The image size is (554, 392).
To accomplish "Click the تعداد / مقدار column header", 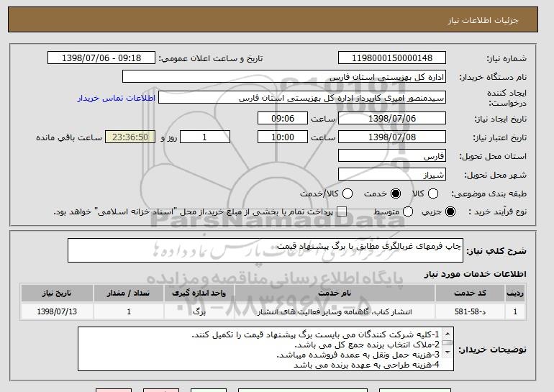I will (x=128, y=293).
